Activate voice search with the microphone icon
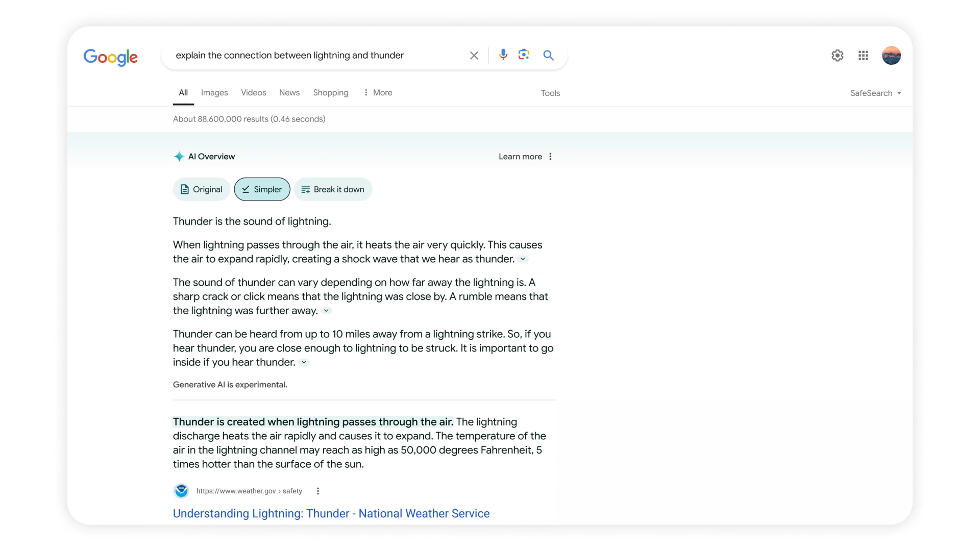This screenshot has width=980, height=551. [x=503, y=55]
